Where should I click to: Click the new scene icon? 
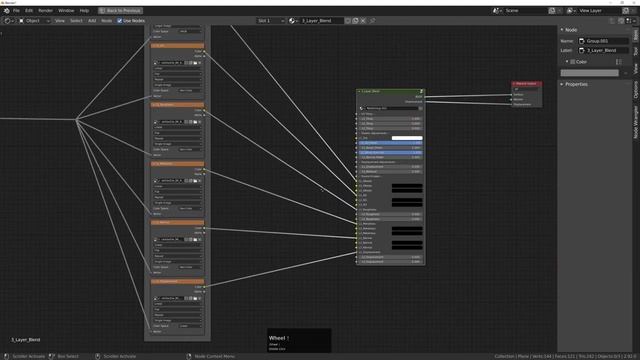(x=552, y=11)
